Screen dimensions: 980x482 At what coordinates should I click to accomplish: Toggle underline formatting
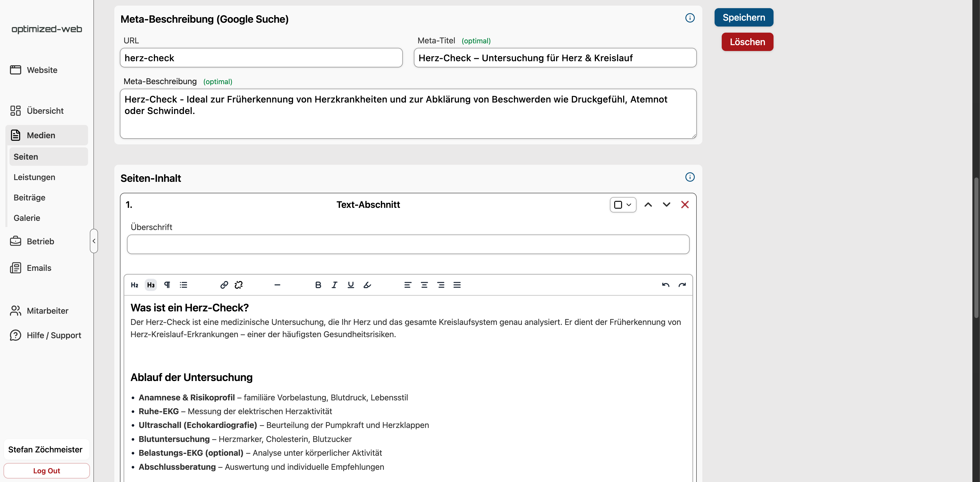[x=350, y=285]
